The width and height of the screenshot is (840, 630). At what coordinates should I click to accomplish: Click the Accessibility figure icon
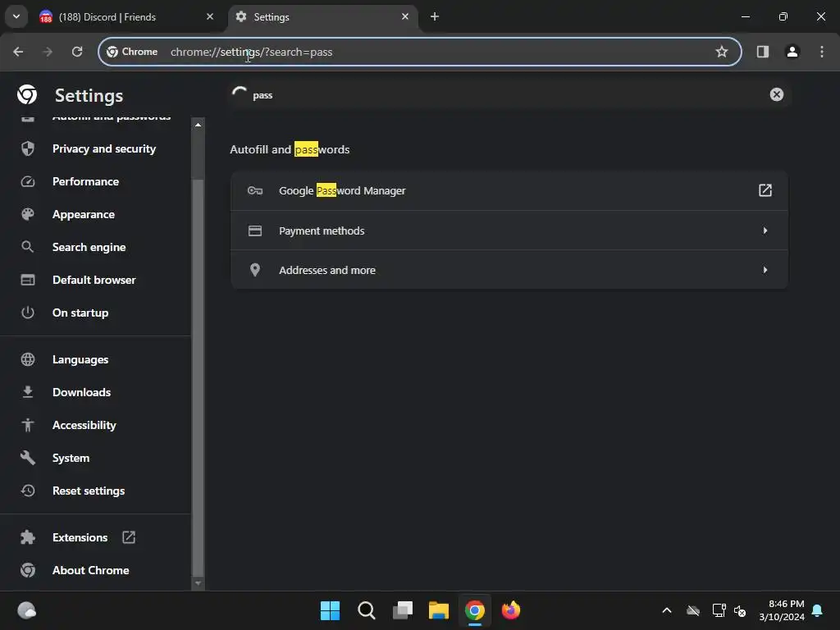coord(28,425)
